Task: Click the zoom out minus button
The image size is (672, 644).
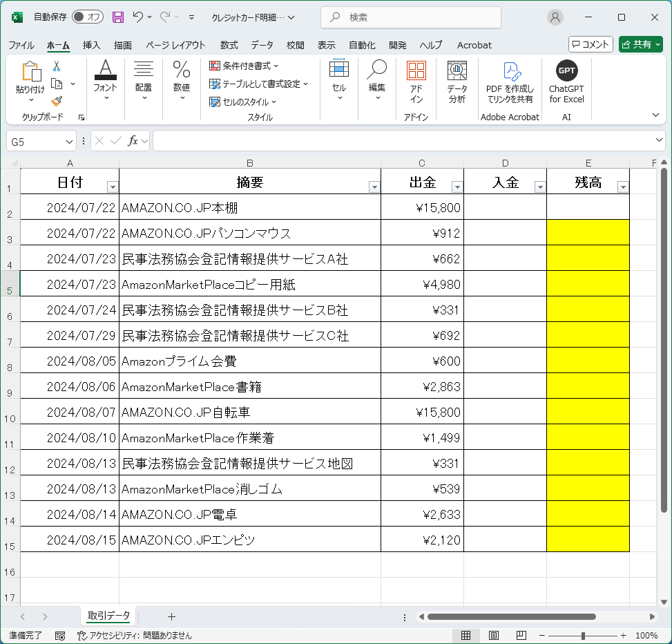Action: pos(541,636)
